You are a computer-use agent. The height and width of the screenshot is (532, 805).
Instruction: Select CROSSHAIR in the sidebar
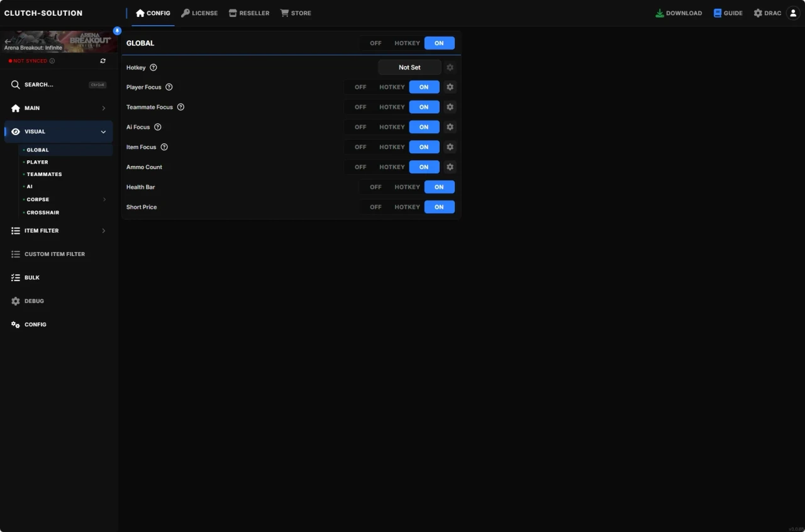pos(42,213)
